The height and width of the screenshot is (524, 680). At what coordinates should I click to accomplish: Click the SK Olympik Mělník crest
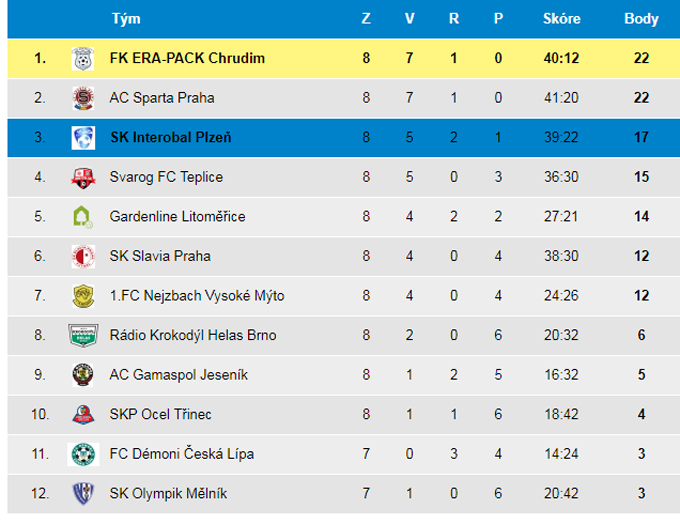[83, 494]
